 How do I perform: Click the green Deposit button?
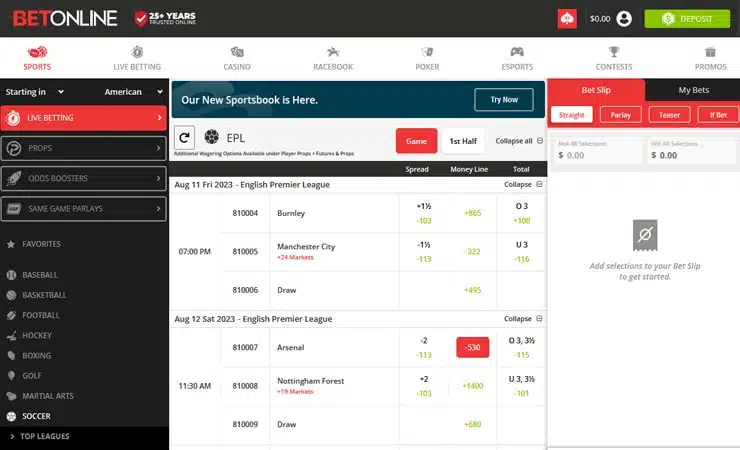click(x=687, y=18)
